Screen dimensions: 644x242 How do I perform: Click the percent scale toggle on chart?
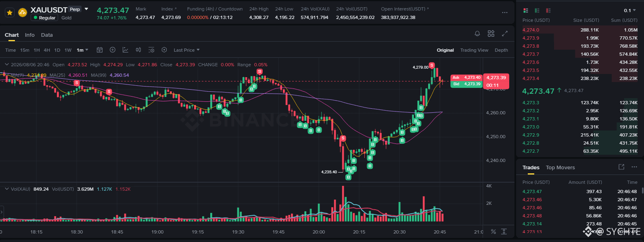(493, 231)
